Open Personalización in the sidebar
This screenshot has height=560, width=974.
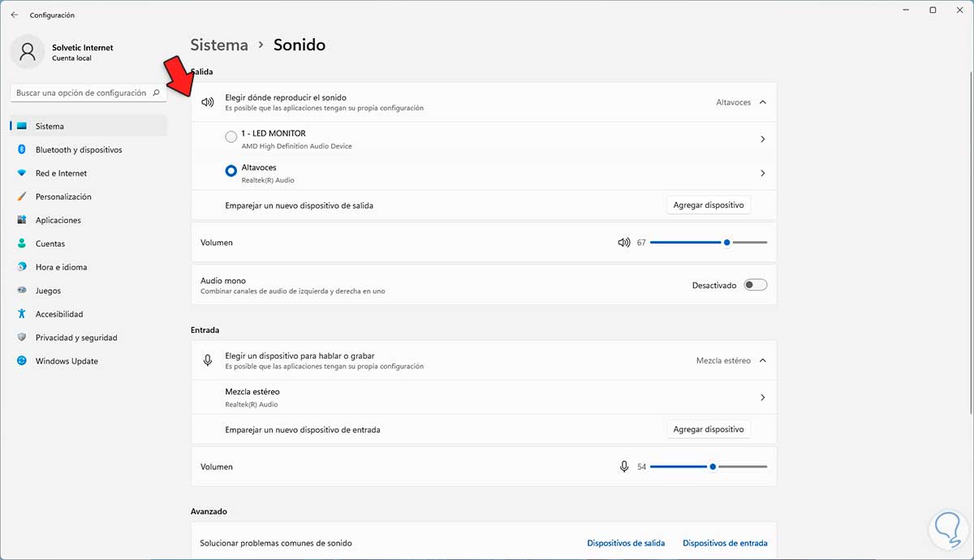[x=63, y=197]
